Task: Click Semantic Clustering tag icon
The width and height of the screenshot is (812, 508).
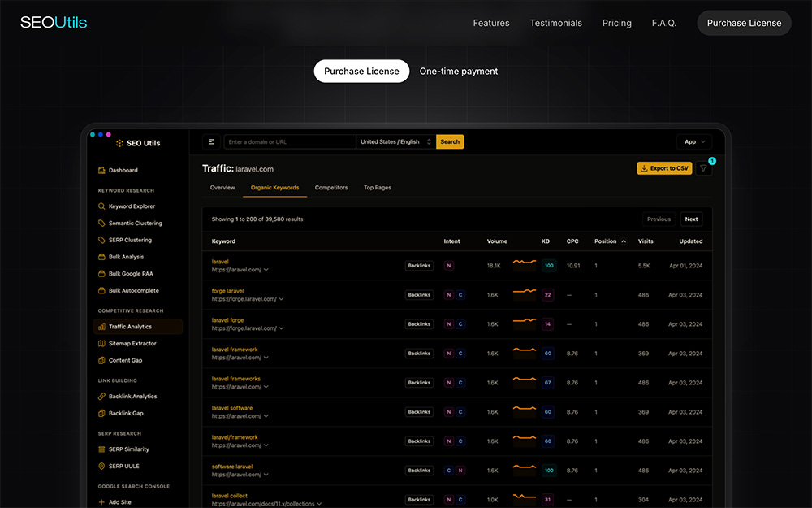Action: coord(101,223)
